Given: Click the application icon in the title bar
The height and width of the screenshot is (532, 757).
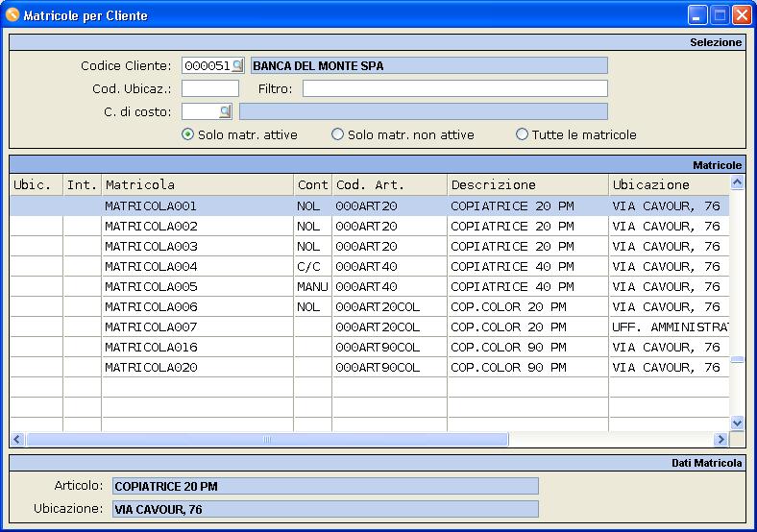Looking at the screenshot, I should coord(12,15).
